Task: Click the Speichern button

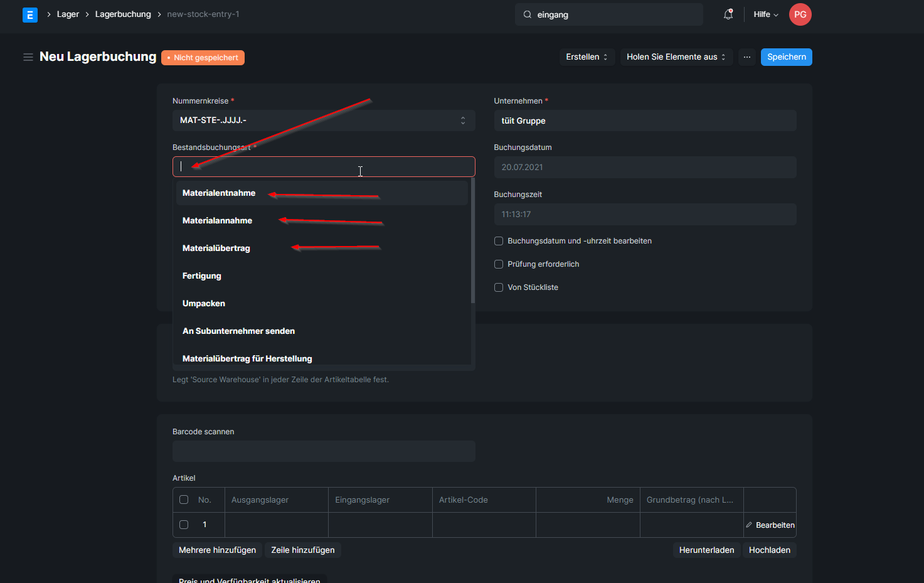Action: 787,57
